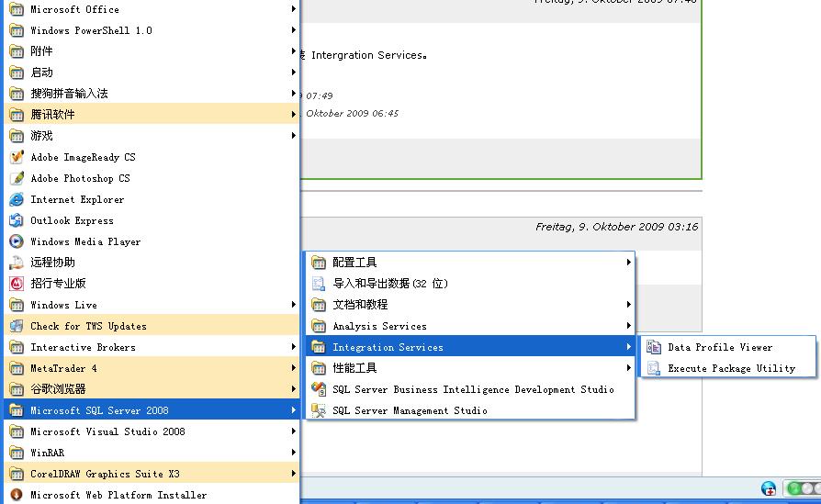Click the Adobe ImageReady CS icon
The height and width of the screenshot is (504, 821).
tap(16, 157)
